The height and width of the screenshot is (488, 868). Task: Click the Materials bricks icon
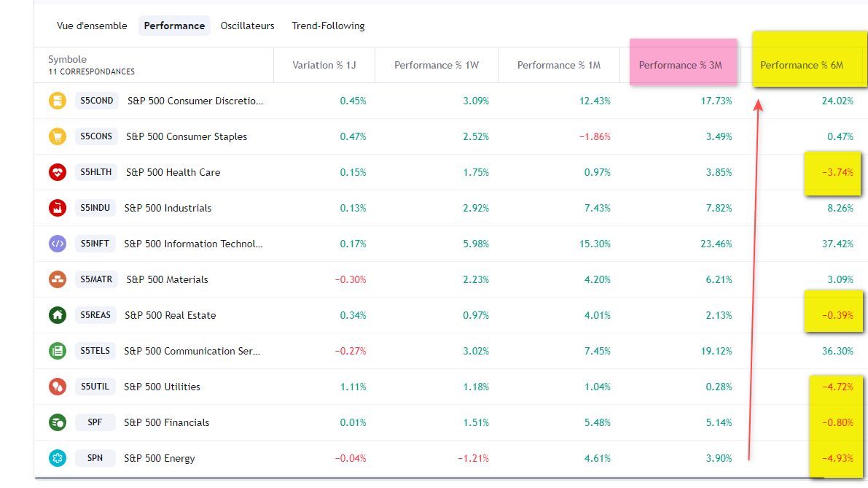[x=58, y=279]
